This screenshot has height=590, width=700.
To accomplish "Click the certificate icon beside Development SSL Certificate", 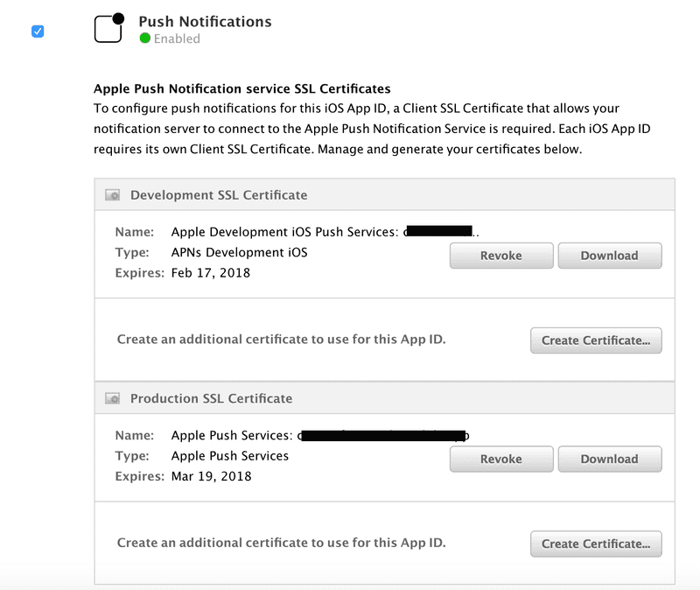I will coord(112,194).
